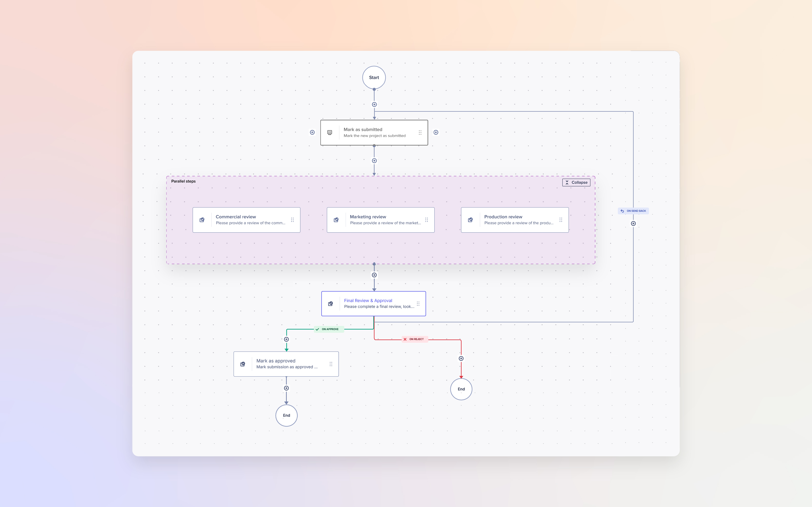Click the task icon on Final Review & Approval node
This screenshot has height=507, width=812.
[330, 304]
